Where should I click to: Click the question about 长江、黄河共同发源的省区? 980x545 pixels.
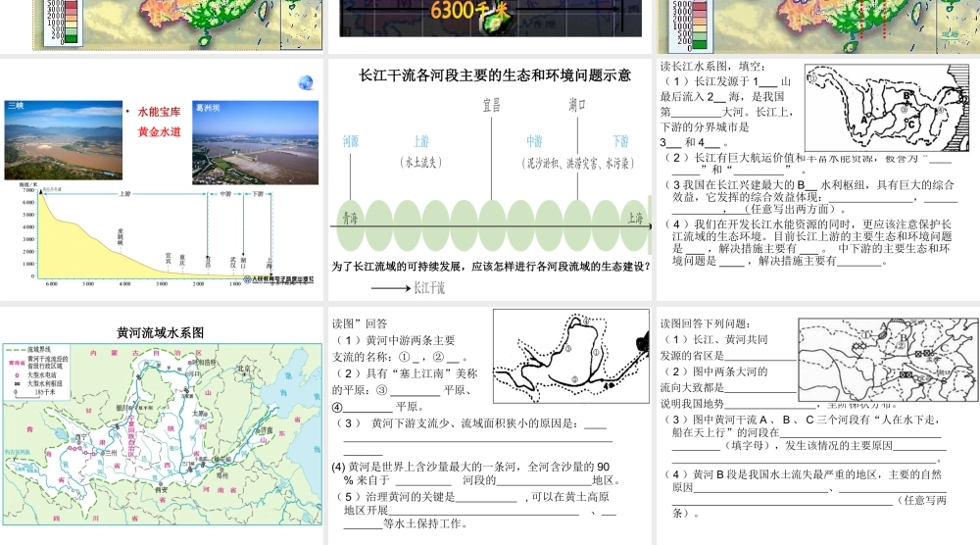click(x=728, y=348)
